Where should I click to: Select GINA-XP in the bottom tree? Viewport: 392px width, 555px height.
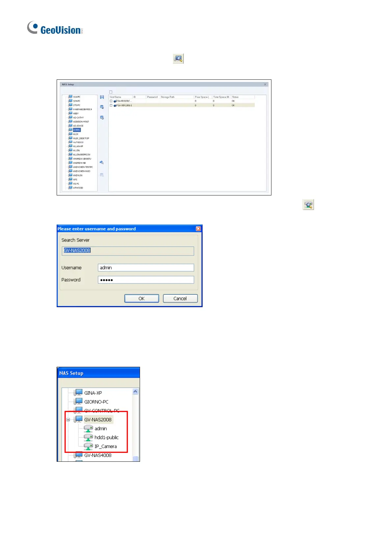point(93,393)
